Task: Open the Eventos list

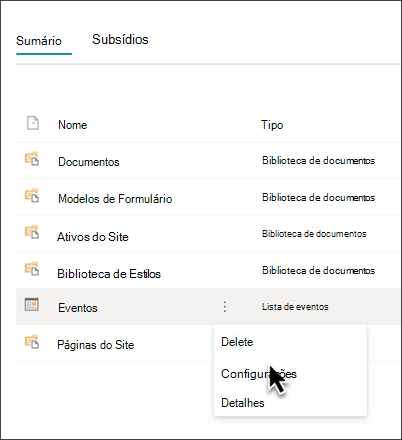Action: 78,308
